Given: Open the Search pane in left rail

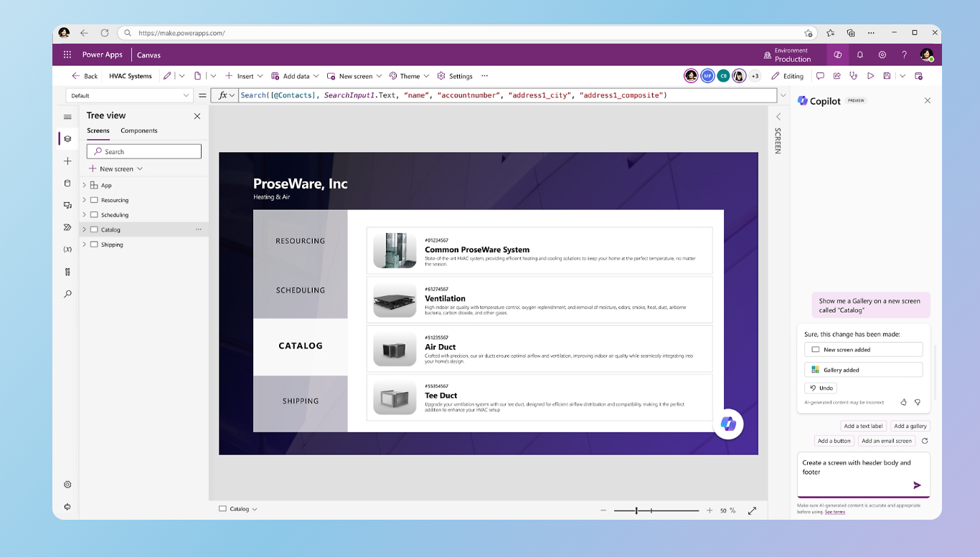Looking at the screenshot, I should pos(67,294).
